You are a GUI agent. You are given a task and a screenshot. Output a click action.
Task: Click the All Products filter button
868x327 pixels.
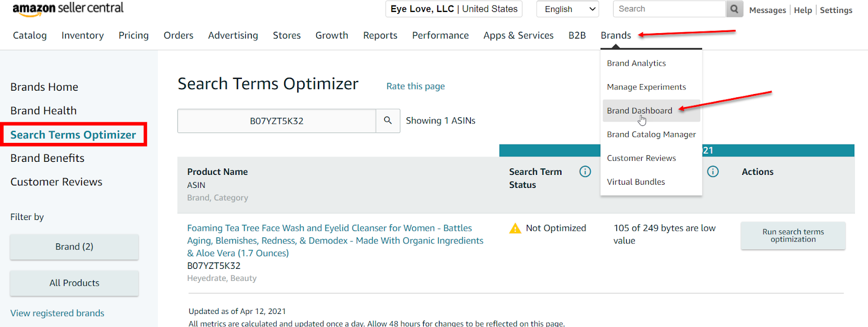[74, 283]
